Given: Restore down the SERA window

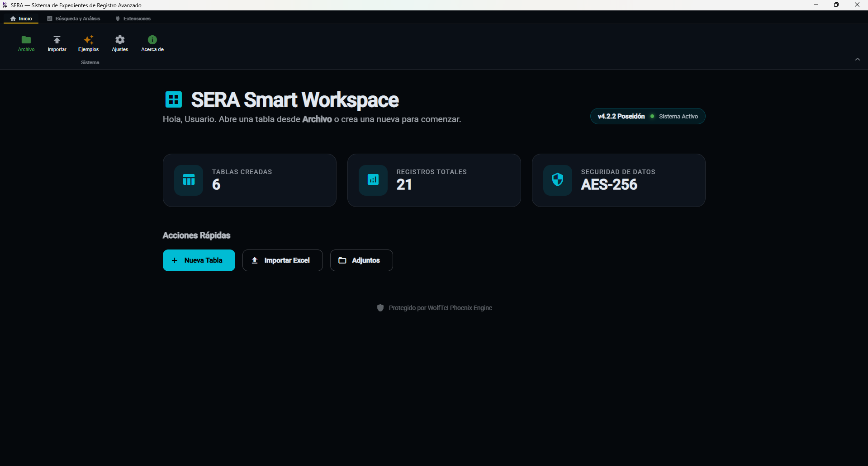Looking at the screenshot, I should tap(836, 5).
